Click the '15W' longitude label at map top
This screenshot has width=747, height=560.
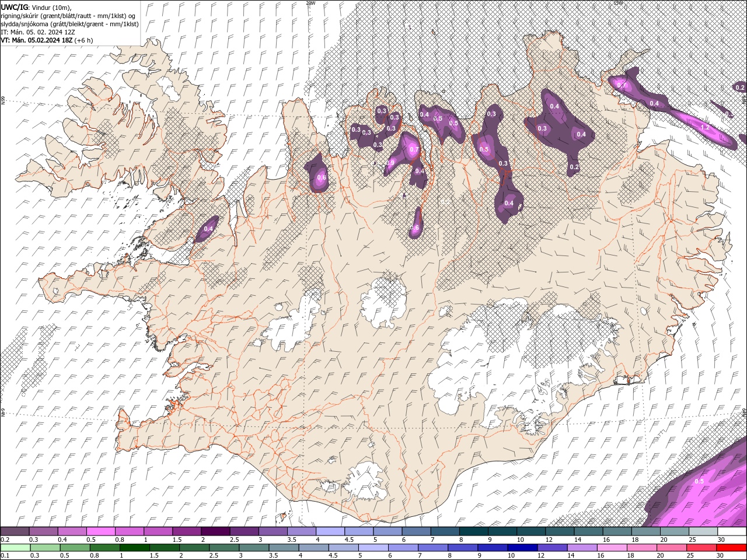(618, 3)
